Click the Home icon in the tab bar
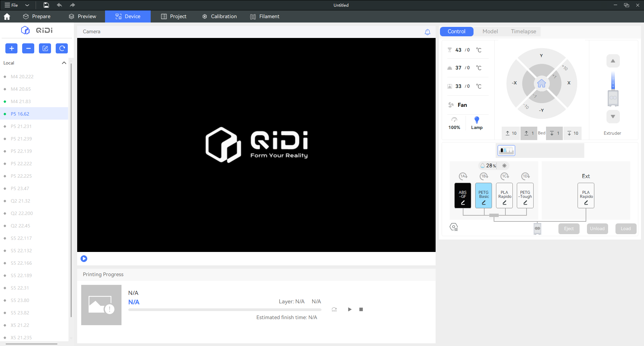Image resolution: width=644 pixels, height=346 pixels. [7, 16]
